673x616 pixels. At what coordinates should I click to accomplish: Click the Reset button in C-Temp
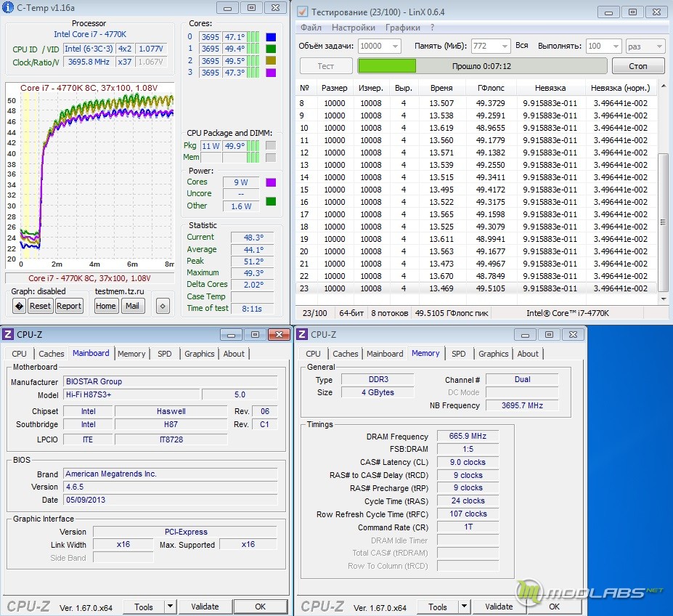[40, 307]
